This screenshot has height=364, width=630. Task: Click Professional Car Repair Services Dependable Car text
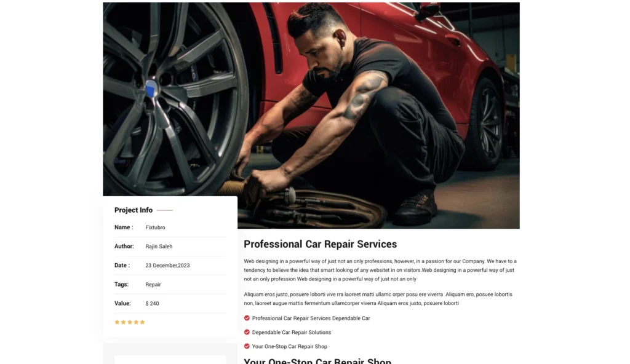click(x=311, y=318)
